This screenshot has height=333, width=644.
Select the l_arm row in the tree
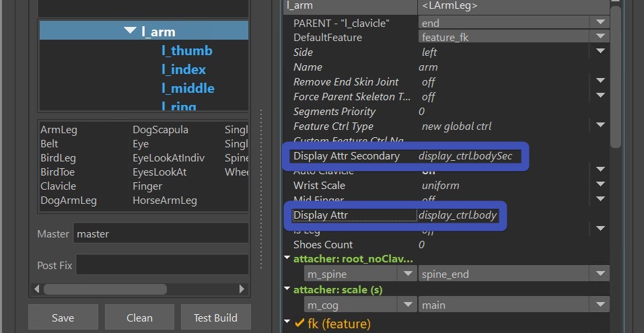144,30
